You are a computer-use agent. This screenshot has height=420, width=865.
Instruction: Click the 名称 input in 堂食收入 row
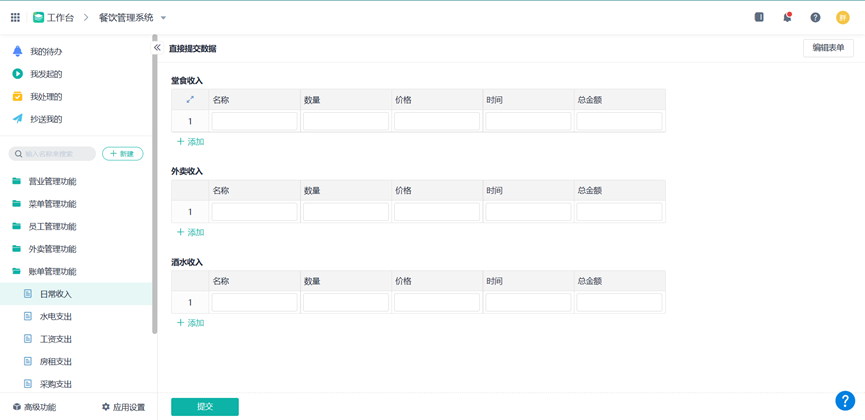tap(254, 121)
